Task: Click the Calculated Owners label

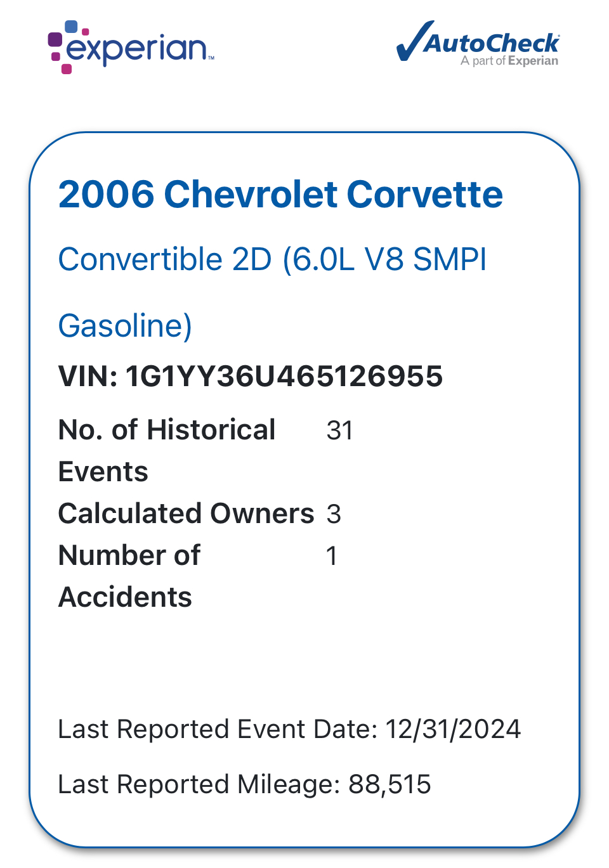Action: pos(187,514)
